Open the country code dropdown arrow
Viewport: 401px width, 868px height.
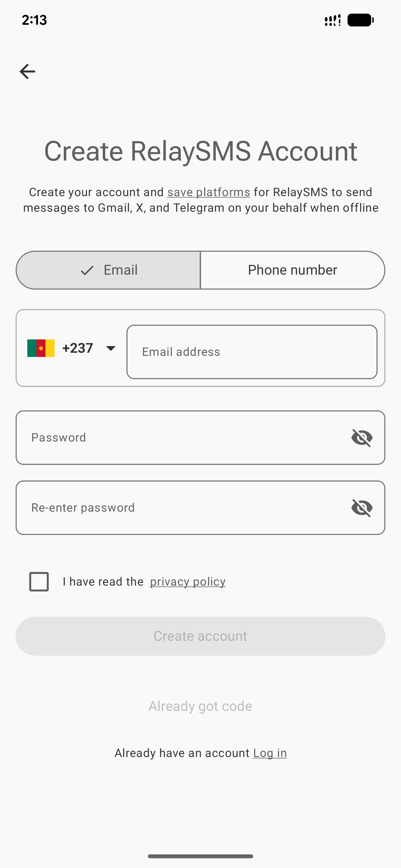point(111,348)
